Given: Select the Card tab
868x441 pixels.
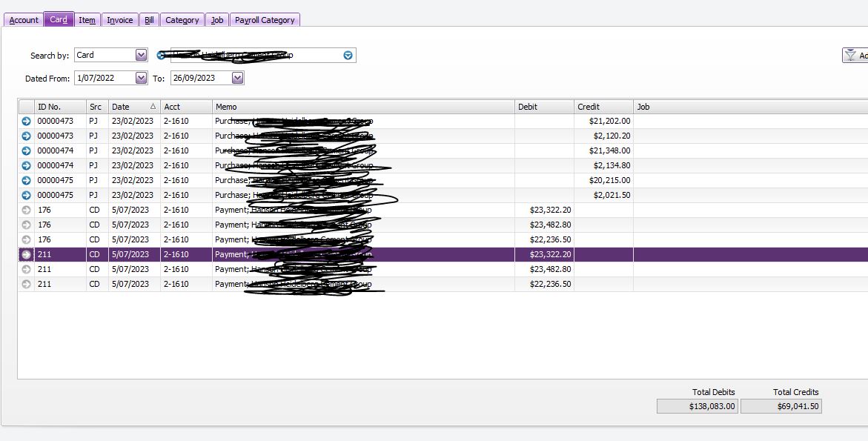Looking at the screenshot, I should coord(59,19).
